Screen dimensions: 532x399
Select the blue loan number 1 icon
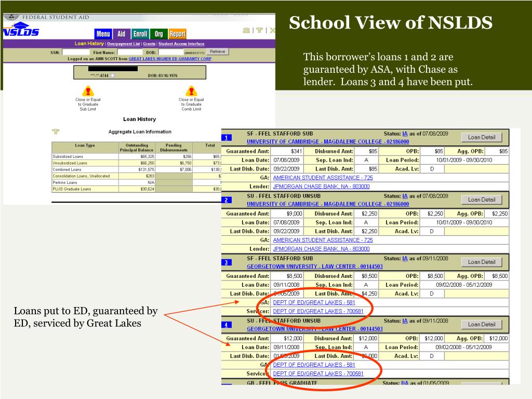click(227, 137)
